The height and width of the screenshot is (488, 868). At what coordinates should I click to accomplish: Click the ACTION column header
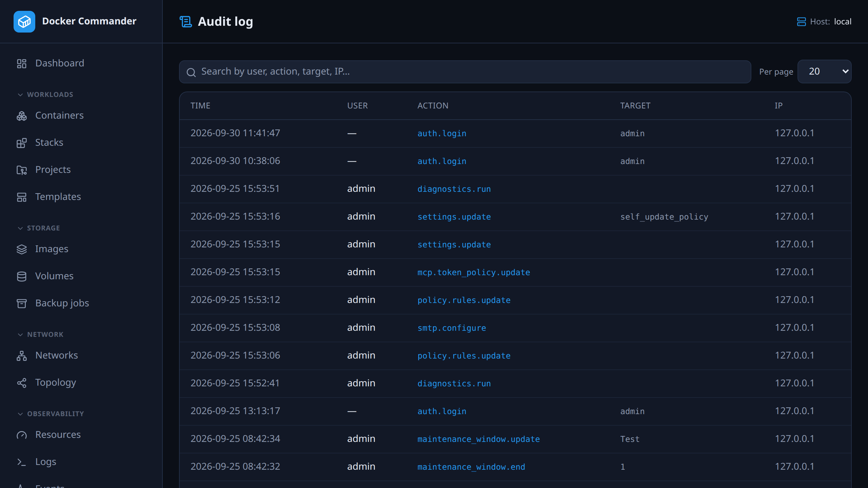point(433,106)
